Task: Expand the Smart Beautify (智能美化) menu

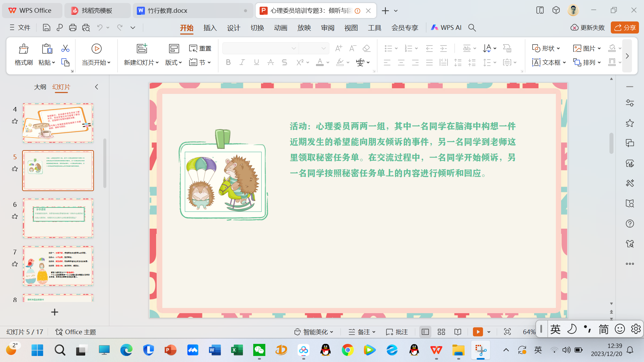Action: point(314,332)
